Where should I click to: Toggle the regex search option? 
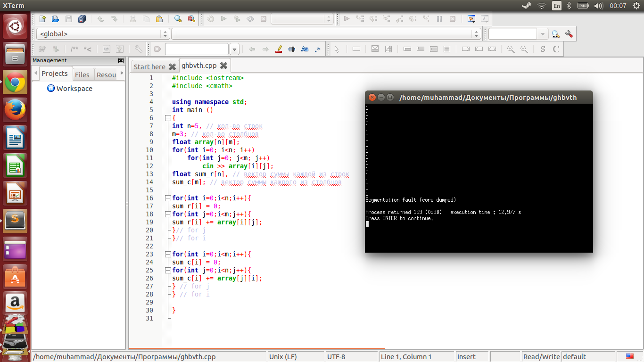tap(318, 49)
